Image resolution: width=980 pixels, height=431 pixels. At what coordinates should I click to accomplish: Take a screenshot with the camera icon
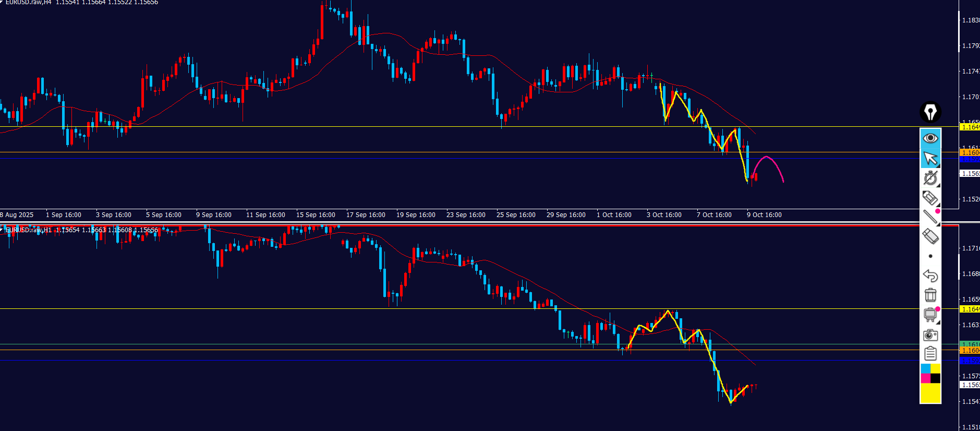[930, 335]
